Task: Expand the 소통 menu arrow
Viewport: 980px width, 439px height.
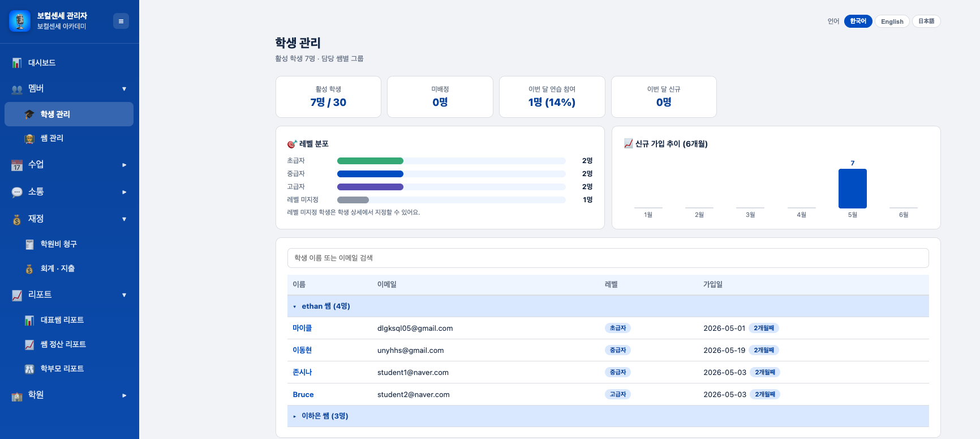Action: point(124,192)
